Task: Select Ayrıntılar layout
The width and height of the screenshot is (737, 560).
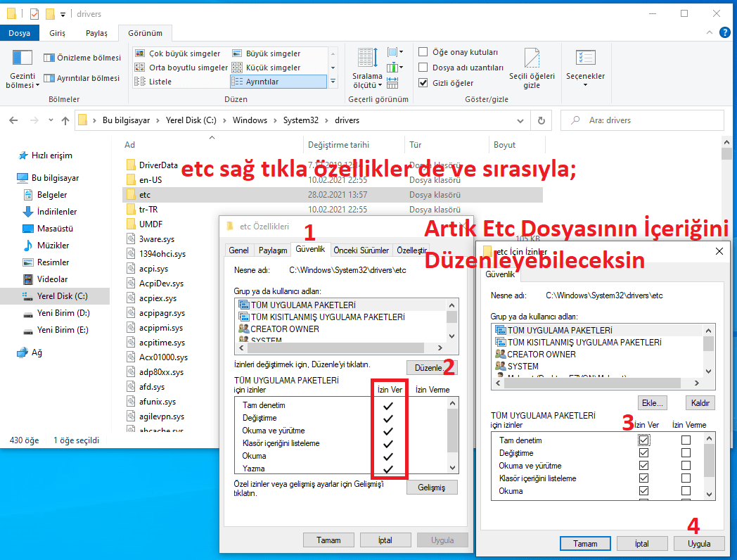Action: pyautogui.click(x=278, y=82)
